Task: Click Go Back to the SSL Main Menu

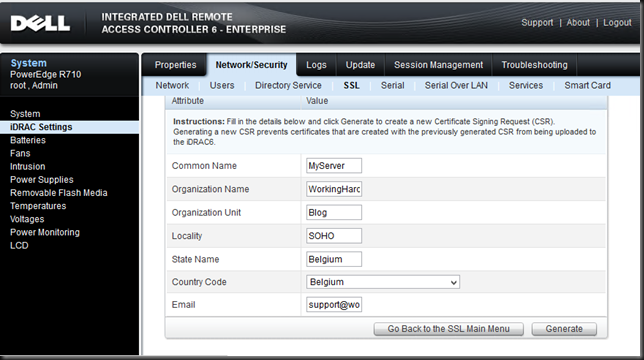Action: pyautogui.click(x=448, y=329)
